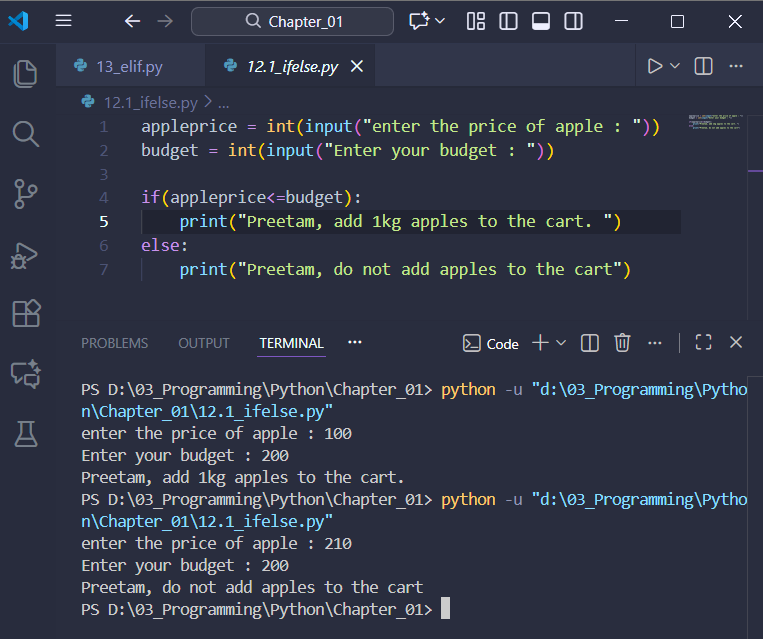Split the terminal pane
The height and width of the screenshot is (639, 763).
589,343
